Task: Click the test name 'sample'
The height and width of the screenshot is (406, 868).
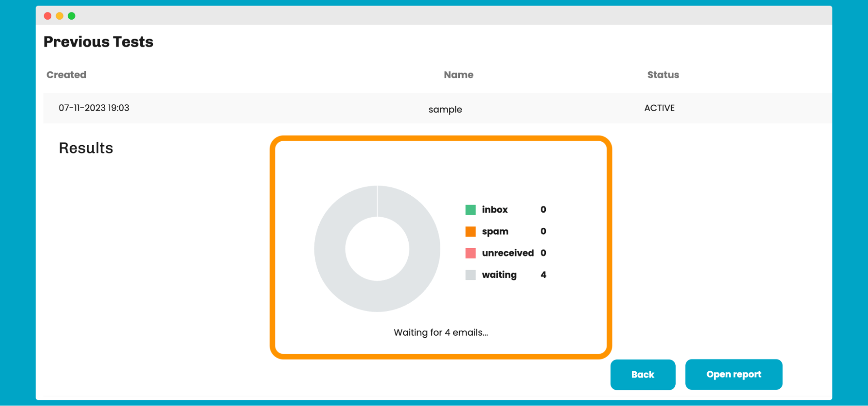Action: point(445,110)
